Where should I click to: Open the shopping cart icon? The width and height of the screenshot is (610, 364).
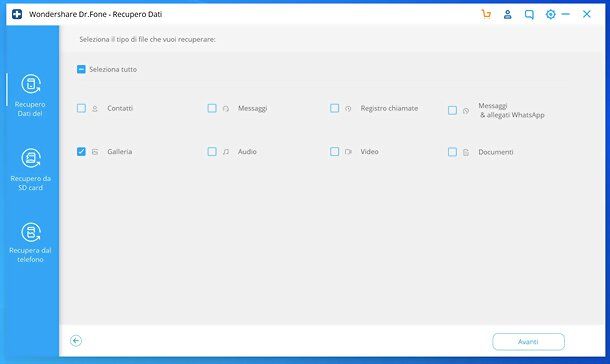486,14
